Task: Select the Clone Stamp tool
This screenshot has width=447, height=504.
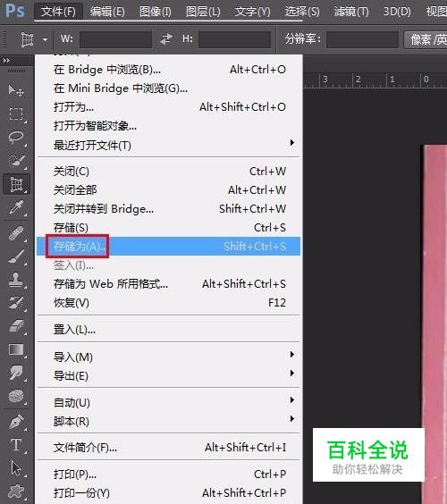Action: coord(15,280)
